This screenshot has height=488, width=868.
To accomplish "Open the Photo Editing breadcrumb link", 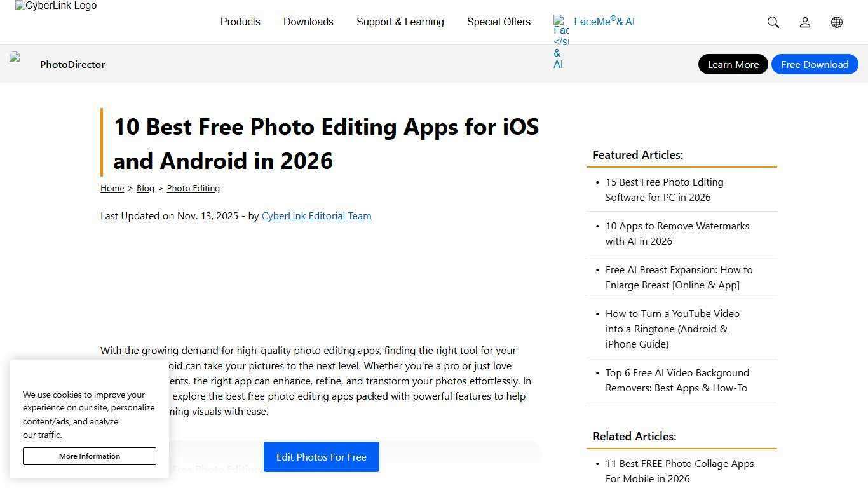I will [x=193, y=188].
